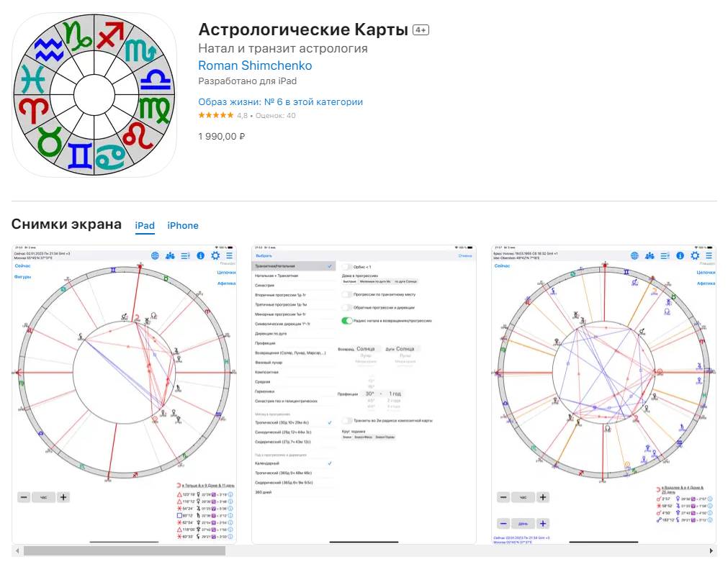
Task: Select 'Тропический (365д 5ч 48м 46с)' year row
Action: coord(293,473)
